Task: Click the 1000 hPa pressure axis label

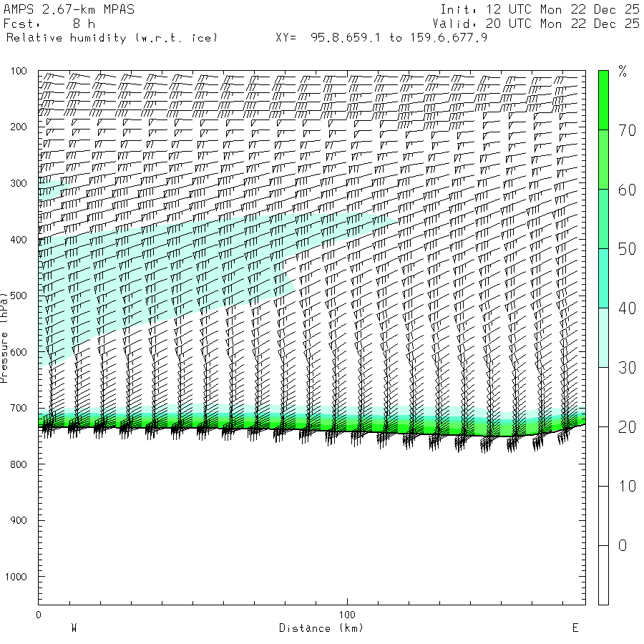Action: [x=16, y=577]
